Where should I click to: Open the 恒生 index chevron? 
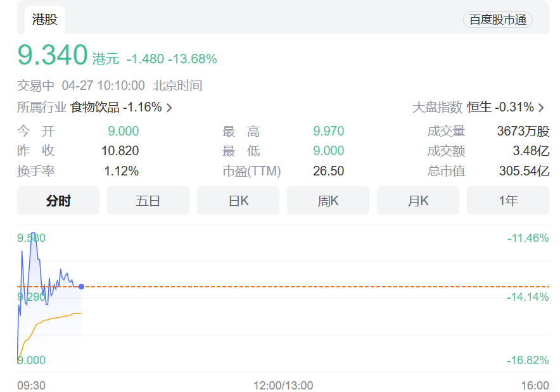(542, 108)
